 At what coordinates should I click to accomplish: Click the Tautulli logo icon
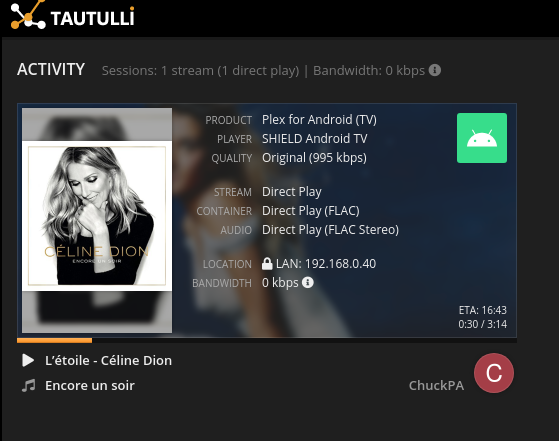point(28,15)
